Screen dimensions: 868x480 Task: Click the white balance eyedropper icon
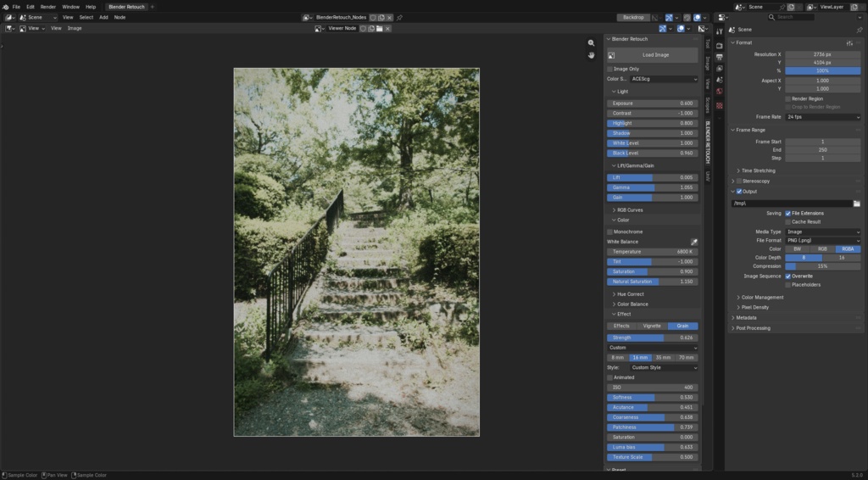pyautogui.click(x=694, y=242)
